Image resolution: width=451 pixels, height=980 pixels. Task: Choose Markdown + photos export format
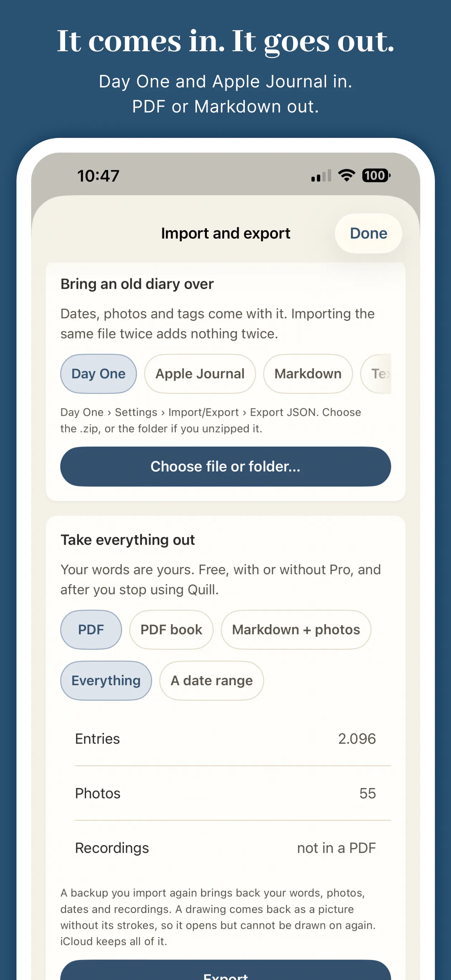point(296,630)
